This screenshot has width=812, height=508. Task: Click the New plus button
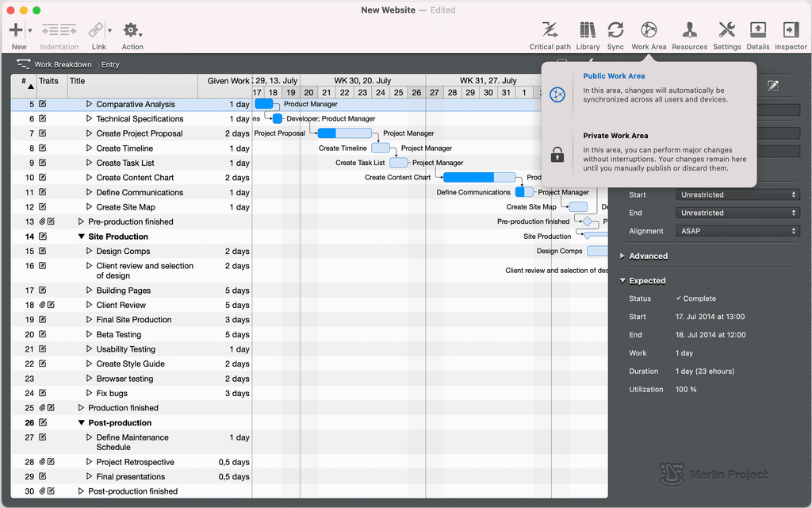click(x=16, y=30)
